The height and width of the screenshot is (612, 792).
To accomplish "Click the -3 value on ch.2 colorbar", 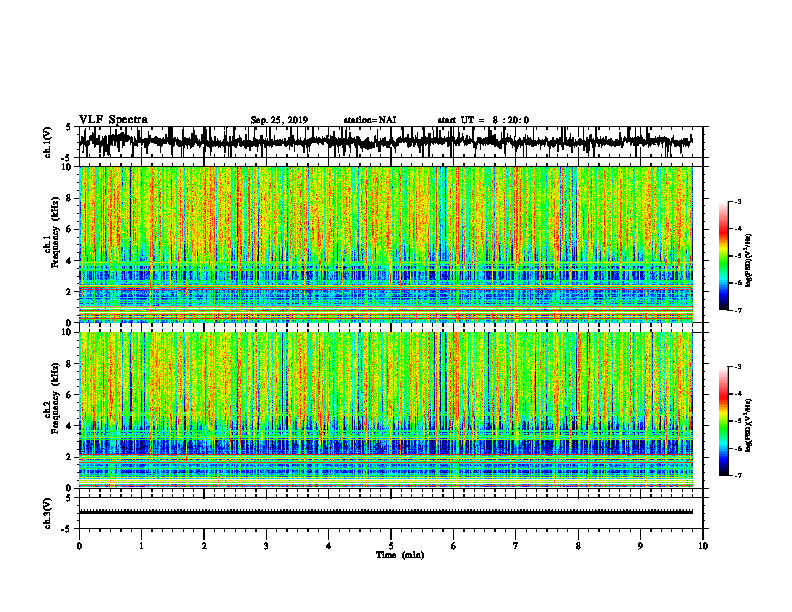I will pos(738,367).
